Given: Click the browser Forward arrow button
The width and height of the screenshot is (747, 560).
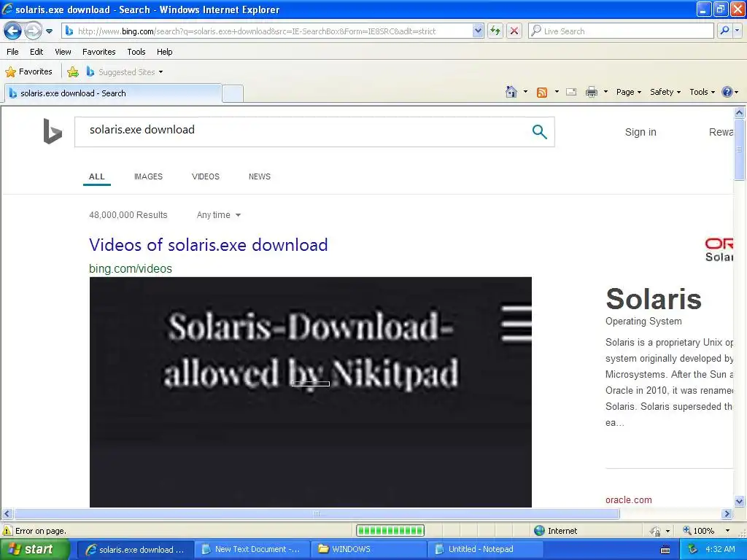Looking at the screenshot, I should click(x=33, y=31).
